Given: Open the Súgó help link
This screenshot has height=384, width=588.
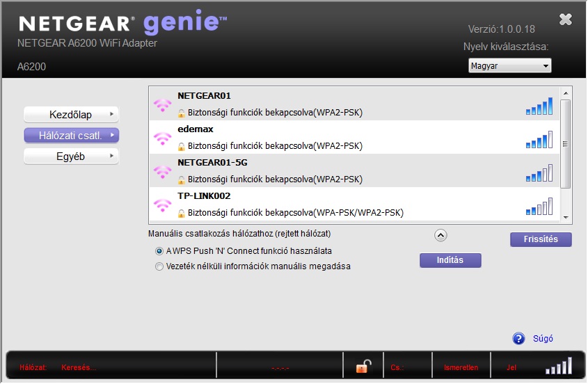Looking at the screenshot, I should [543, 339].
